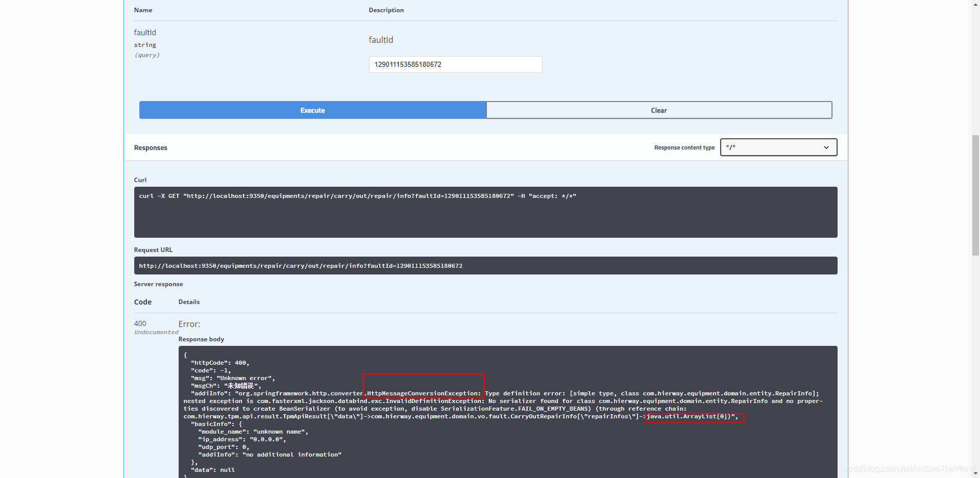Click the Response body label
Viewport: 980px width, 478px height.
pos(201,339)
